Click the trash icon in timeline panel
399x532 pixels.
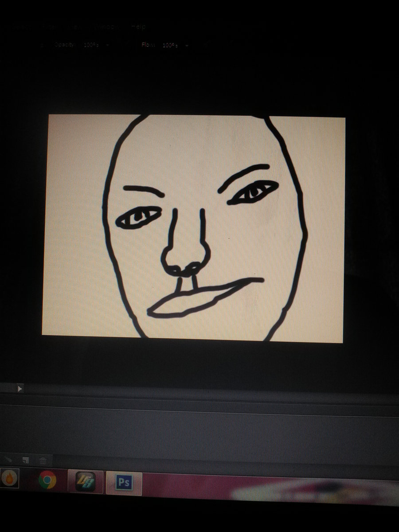tap(43, 461)
